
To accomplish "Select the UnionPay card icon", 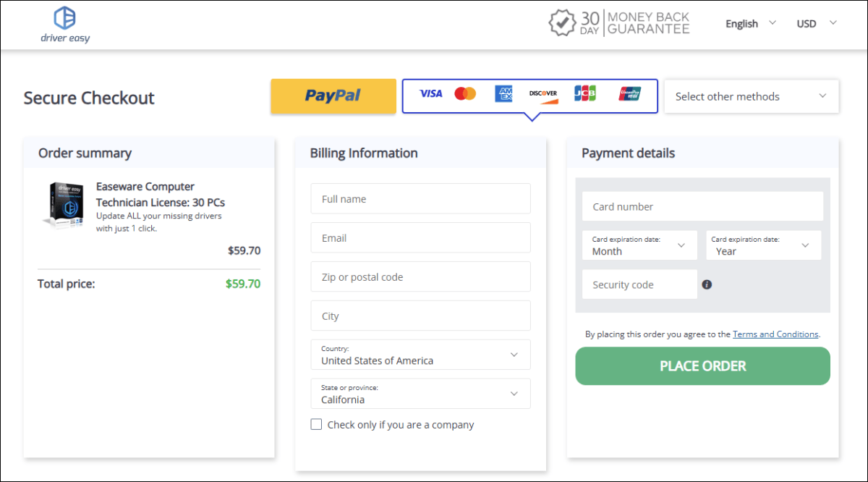I will [629, 93].
